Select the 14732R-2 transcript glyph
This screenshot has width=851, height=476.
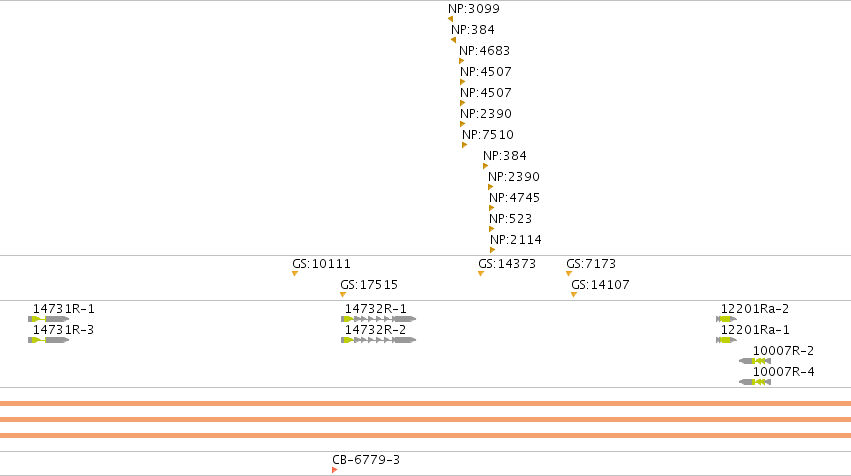click(x=379, y=340)
